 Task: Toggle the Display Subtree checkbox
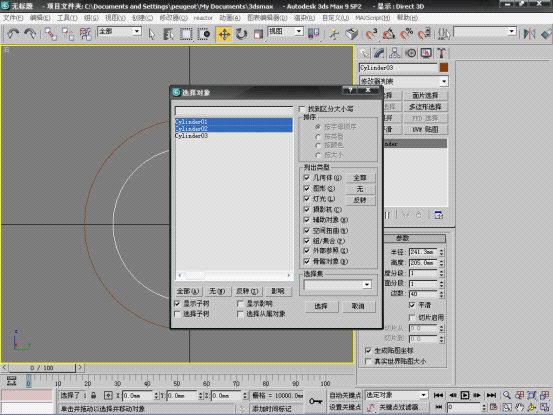177,304
